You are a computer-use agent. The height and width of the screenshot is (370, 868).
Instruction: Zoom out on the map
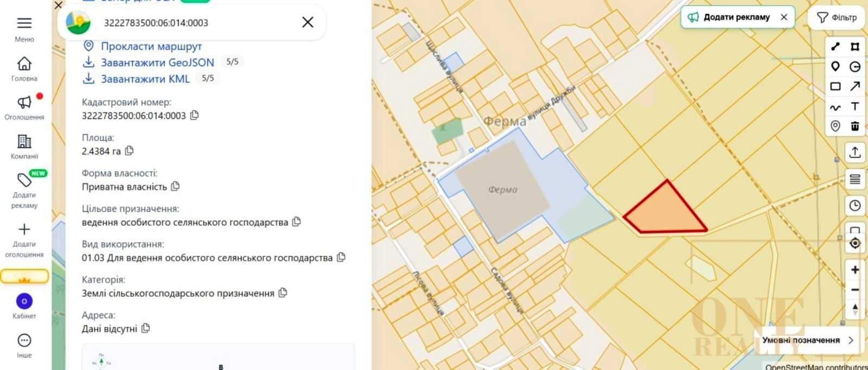[855, 290]
